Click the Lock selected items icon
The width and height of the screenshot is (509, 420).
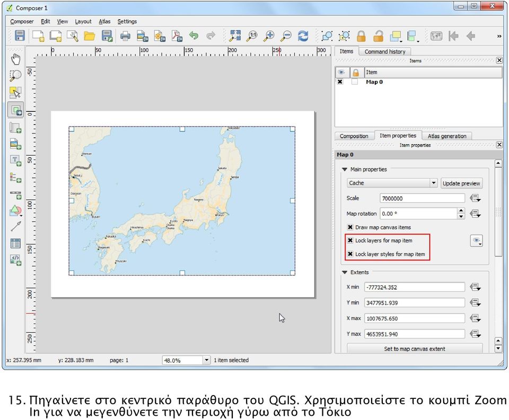361,35
